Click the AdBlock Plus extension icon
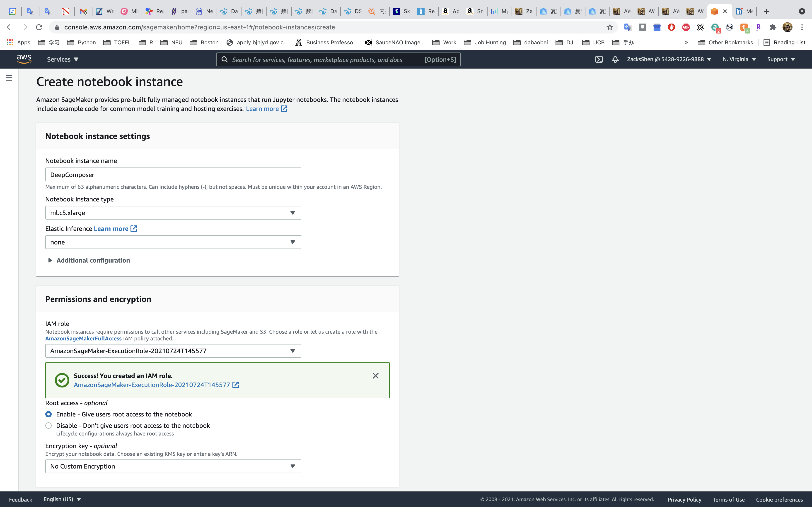Image resolution: width=812 pixels, height=507 pixels. pos(686,27)
